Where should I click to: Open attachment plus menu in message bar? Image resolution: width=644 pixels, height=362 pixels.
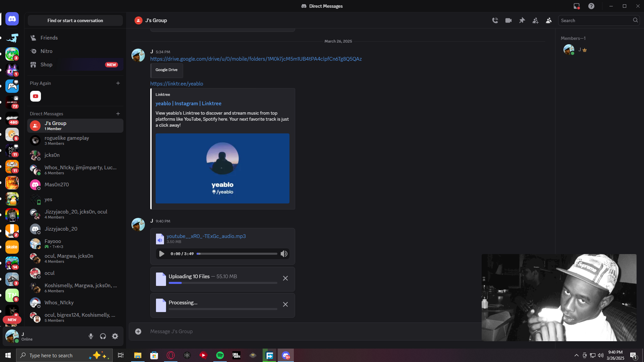point(138,331)
